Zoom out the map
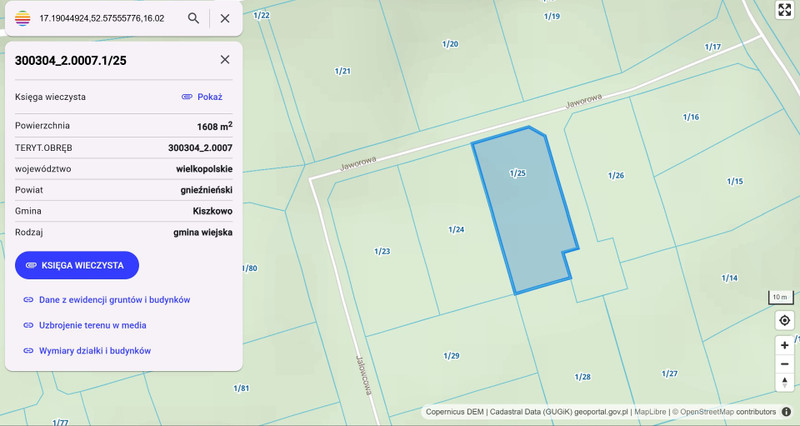The height and width of the screenshot is (426, 800). tap(785, 363)
